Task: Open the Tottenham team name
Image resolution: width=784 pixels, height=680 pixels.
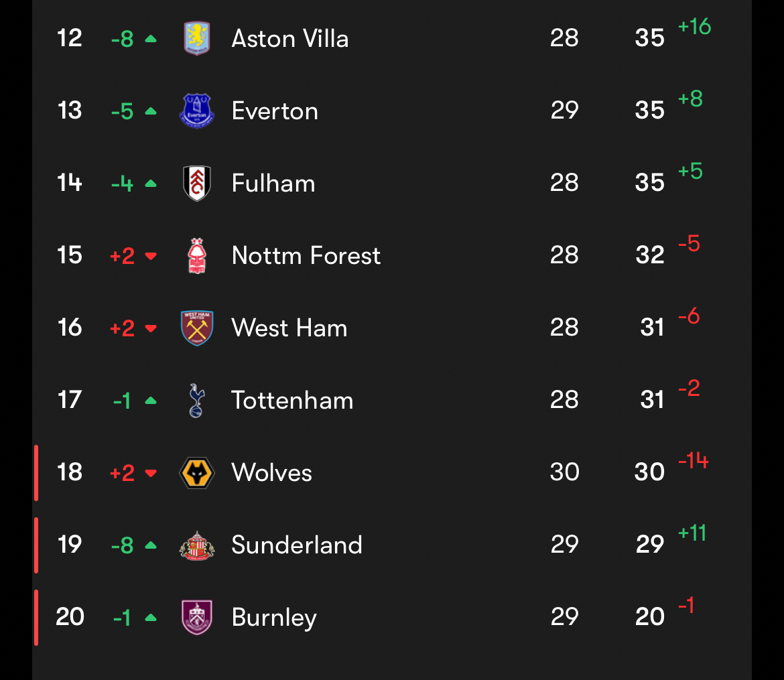Action: coord(292,401)
